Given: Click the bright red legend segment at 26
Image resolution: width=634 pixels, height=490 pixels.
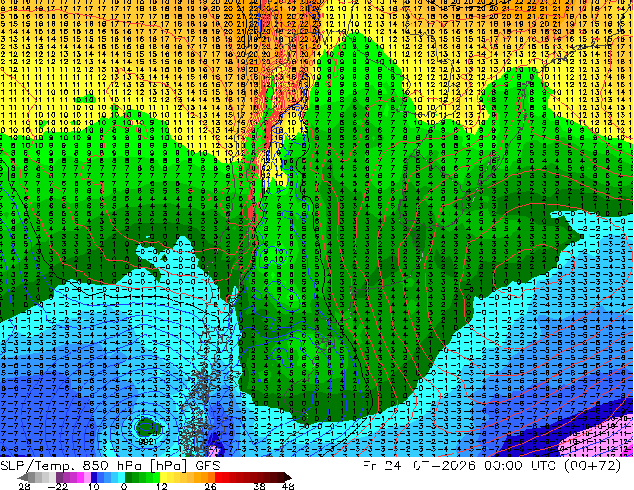Looking at the screenshot, I should pyautogui.click(x=218, y=477).
